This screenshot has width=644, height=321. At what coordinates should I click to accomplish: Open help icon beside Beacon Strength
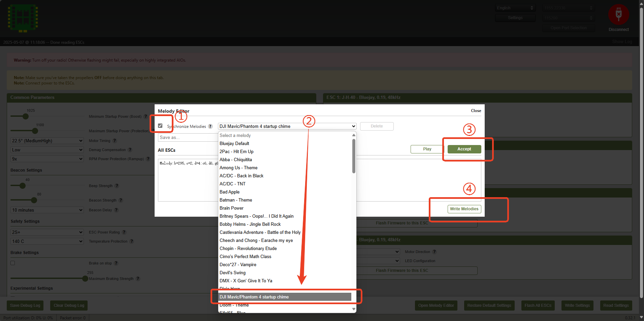(121, 200)
